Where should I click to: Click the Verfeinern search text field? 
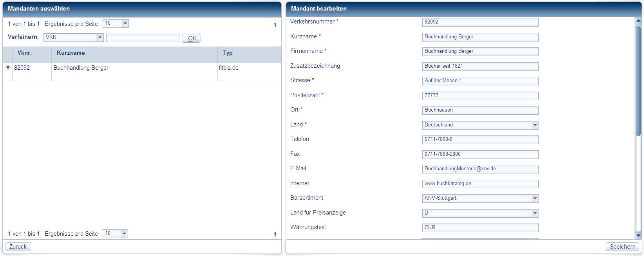pyautogui.click(x=143, y=38)
